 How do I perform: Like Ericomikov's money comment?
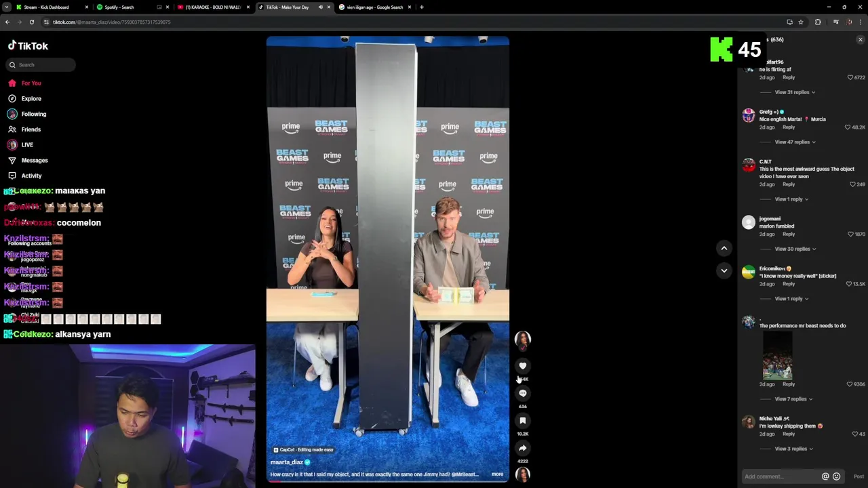click(850, 284)
